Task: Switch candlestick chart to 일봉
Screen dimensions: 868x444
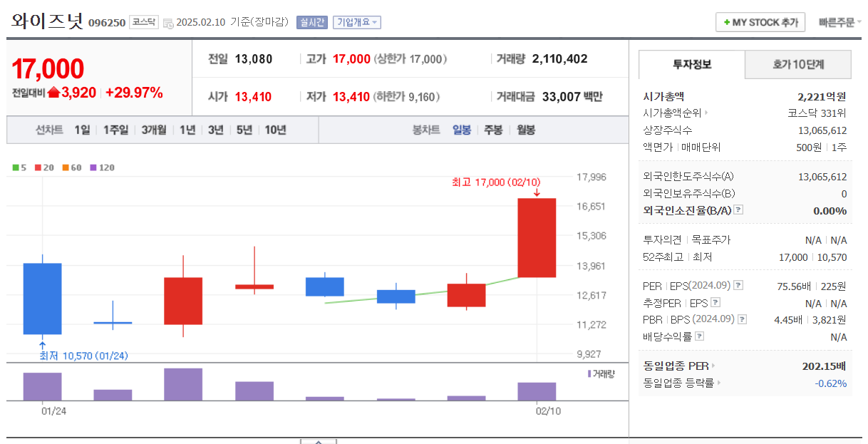Action: 462,130
